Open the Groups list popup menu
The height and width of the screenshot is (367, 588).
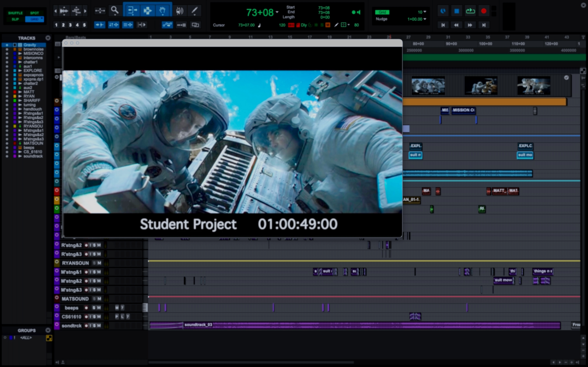[48, 330]
